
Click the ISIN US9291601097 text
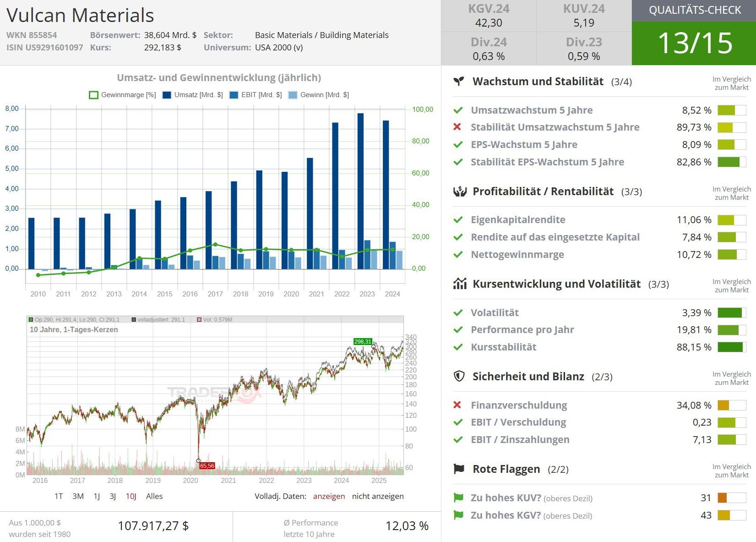pyautogui.click(x=45, y=48)
